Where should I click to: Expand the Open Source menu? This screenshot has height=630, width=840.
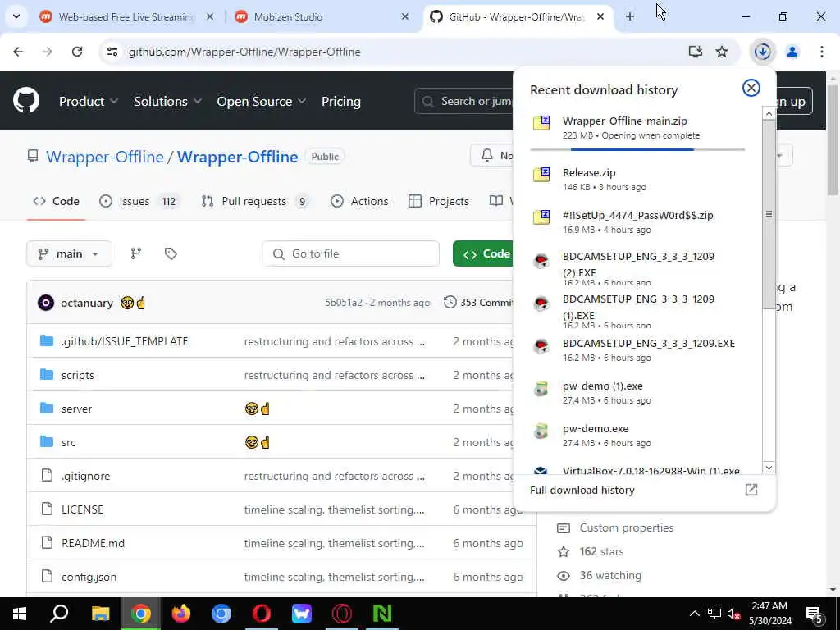[x=262, y=101]
